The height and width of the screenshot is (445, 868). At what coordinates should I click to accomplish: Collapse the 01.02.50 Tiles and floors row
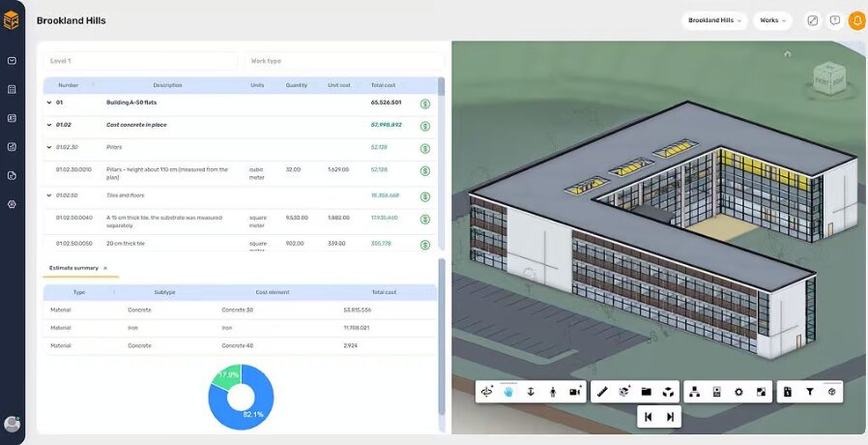click(x=49, y=194)
